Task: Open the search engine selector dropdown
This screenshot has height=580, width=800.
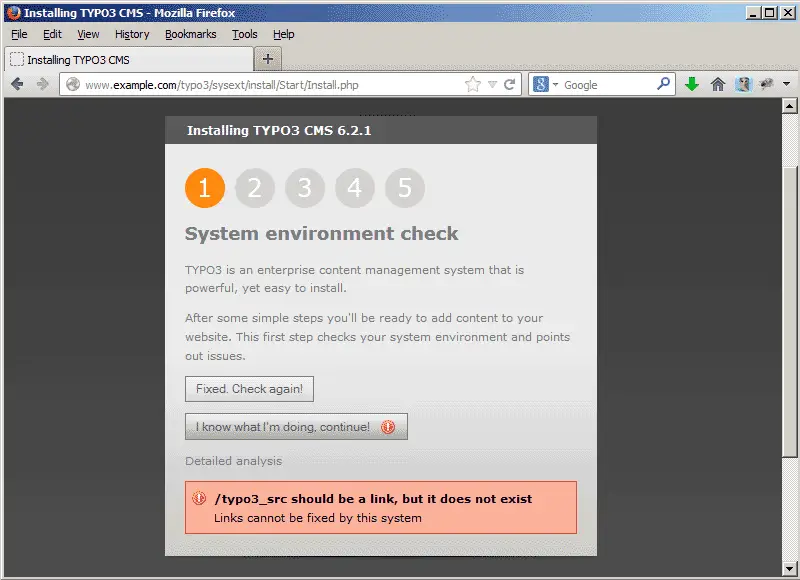Action: pos(555,84)
